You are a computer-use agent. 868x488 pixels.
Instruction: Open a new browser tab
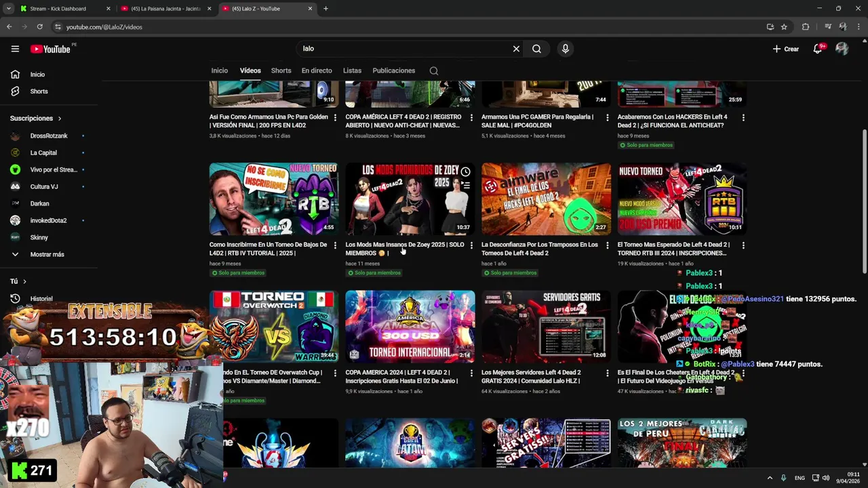pos(325,9)
